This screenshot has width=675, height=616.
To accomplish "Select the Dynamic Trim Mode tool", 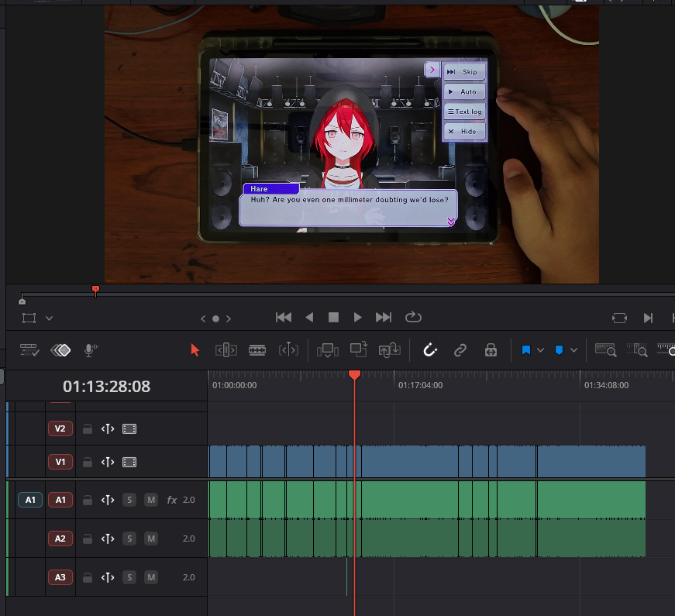I will tap(288, 350).
